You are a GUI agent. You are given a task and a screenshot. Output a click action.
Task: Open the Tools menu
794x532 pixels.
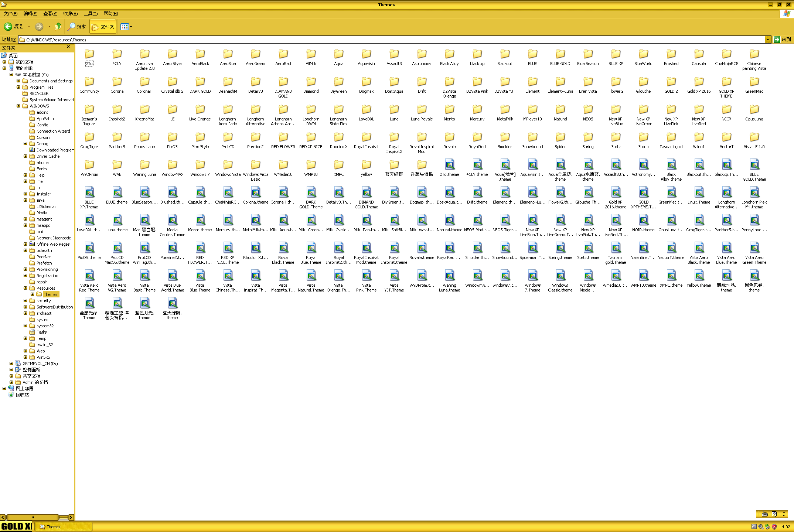91,14
